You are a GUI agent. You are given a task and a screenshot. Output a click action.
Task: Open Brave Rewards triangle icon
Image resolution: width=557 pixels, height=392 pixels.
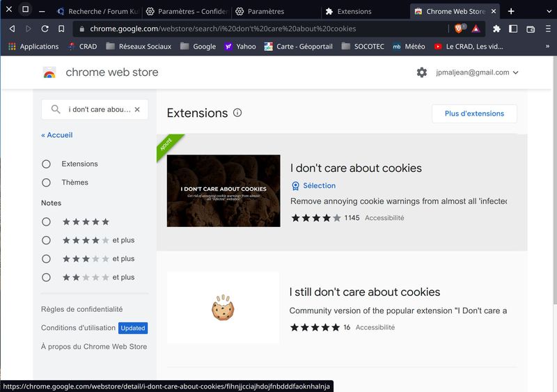[476, 29]
